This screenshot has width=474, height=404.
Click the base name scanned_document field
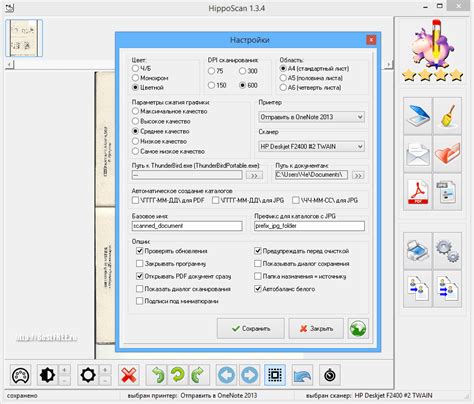pyautogui.click(x=187, y=226)
